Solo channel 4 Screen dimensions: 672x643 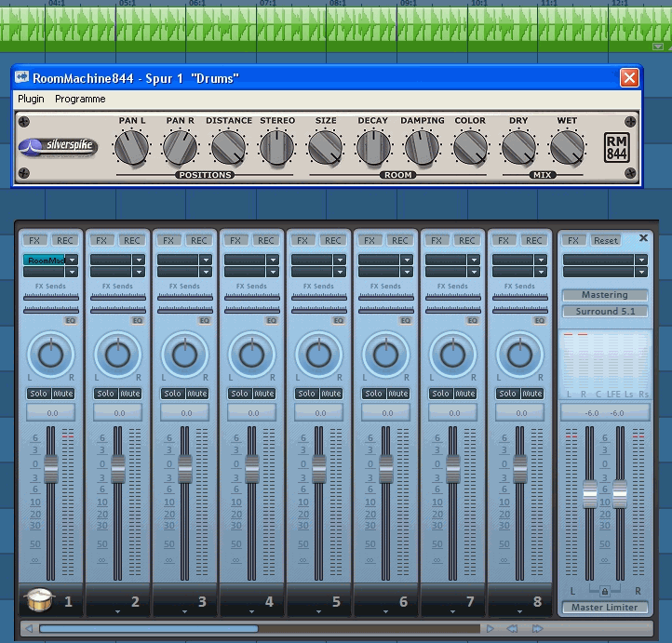pos(239,394)
